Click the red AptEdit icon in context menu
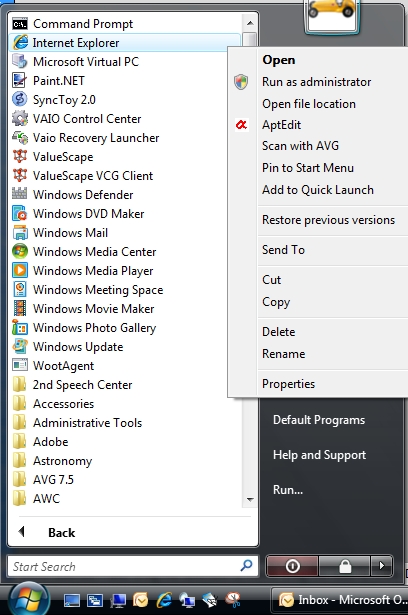 tap(241, 125)
